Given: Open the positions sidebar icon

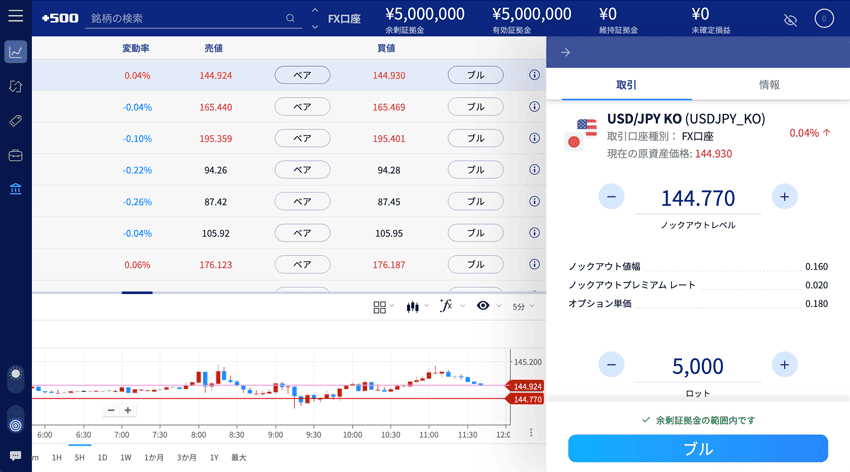Looking at the screenshot, I should click(x=16, y=86).
